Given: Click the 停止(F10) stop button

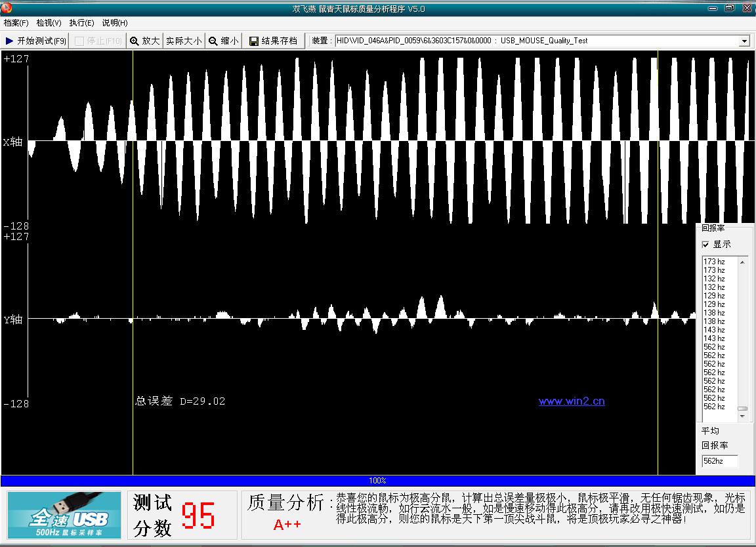Looking at the screenshot, I should 98,41.
